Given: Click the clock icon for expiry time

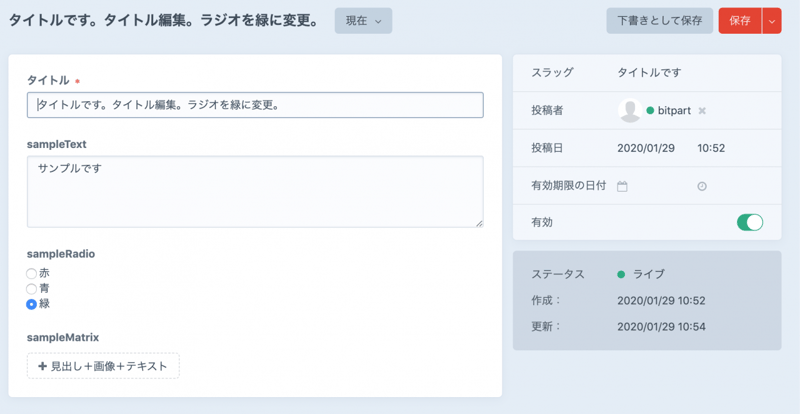Looking at the screenshot, I should pos(702,186).
